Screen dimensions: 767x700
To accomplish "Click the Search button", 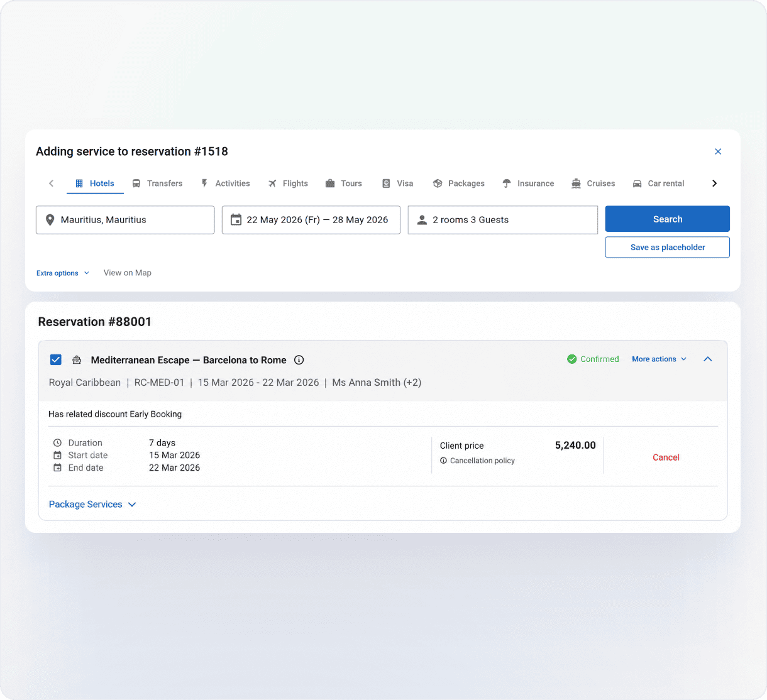I will click(x=668, y=219).
